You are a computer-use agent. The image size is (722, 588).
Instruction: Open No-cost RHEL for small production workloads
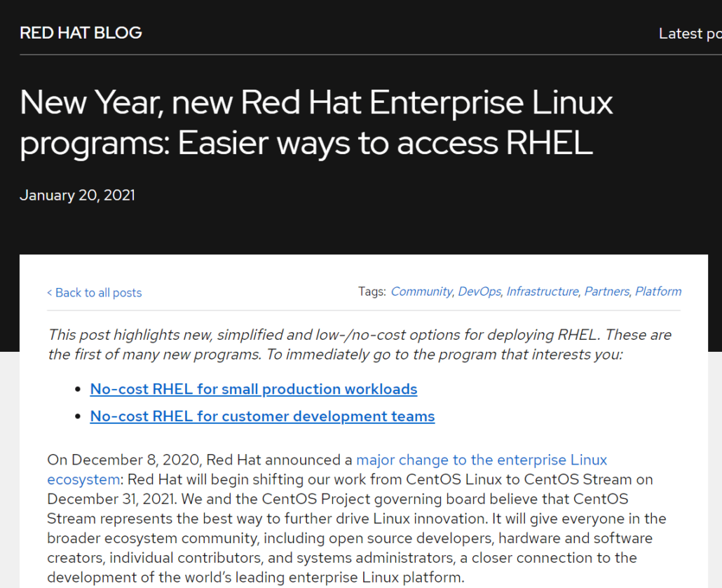(253, 389)
